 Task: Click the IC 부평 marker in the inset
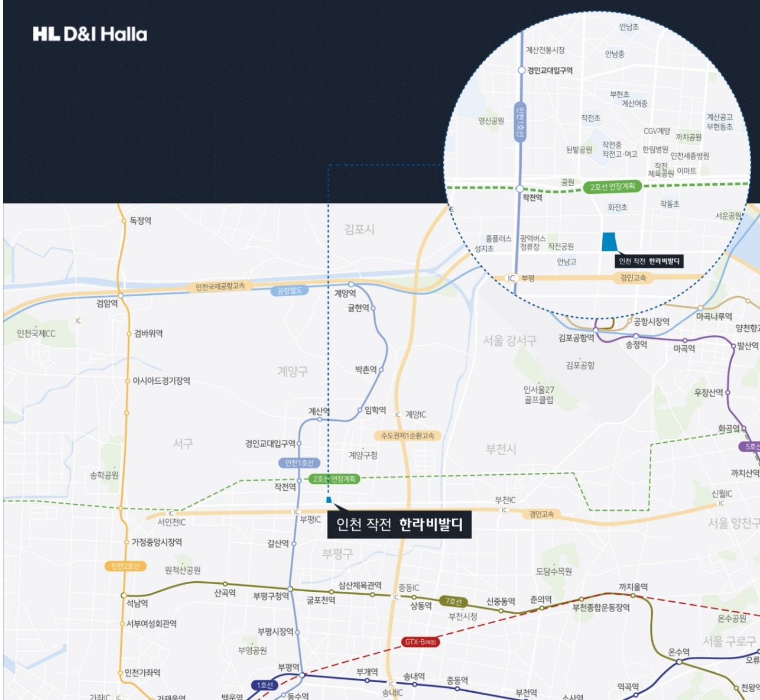click(520, 278)
